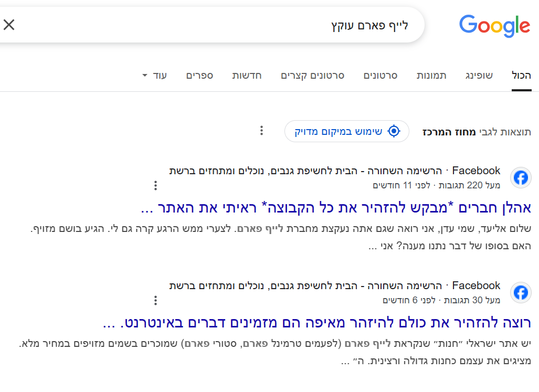Viewport: 539px width, 392px height.
Task: Click the text תוצאות לגבי מחוז המרכז
Action: (x=477, y=132)
